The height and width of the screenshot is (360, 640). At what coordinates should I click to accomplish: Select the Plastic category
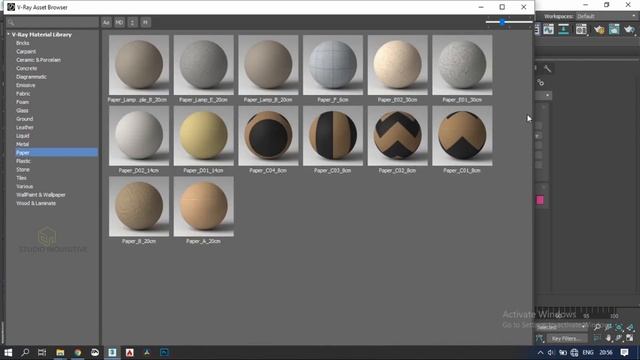23,161
